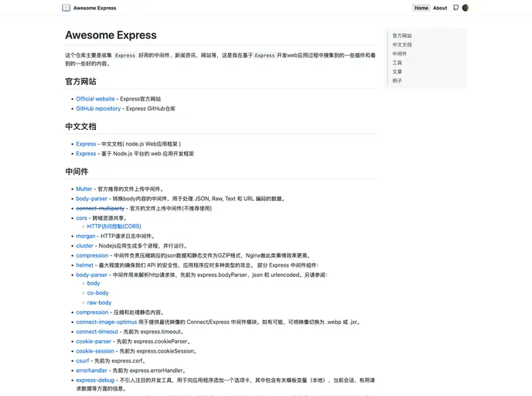Open the Multer middleware link
This screenshot has width=532, height=396.
point(84,189)
